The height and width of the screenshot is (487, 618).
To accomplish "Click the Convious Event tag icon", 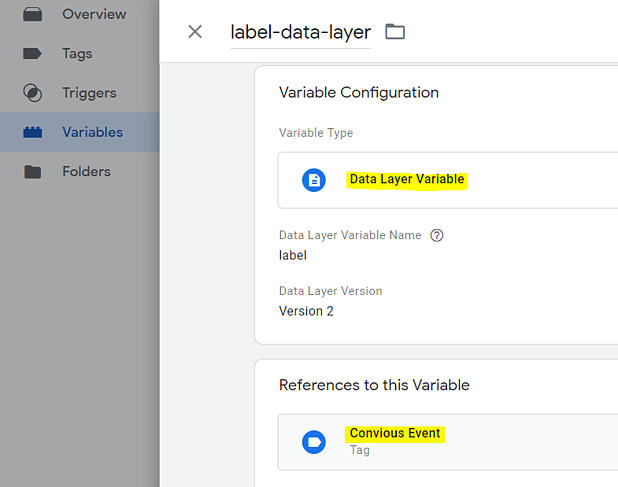I will click(314, 441).
